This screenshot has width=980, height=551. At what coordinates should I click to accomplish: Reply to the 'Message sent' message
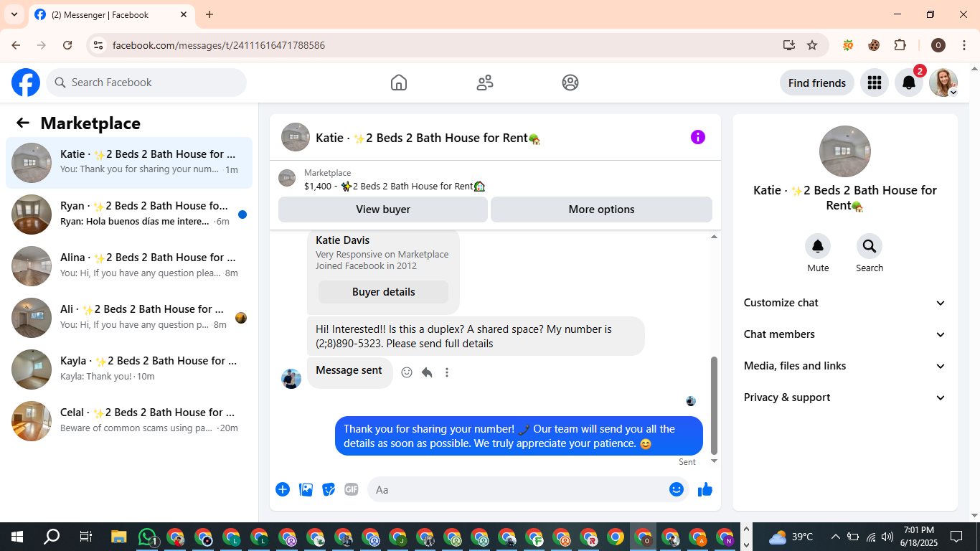pos(427,372)
